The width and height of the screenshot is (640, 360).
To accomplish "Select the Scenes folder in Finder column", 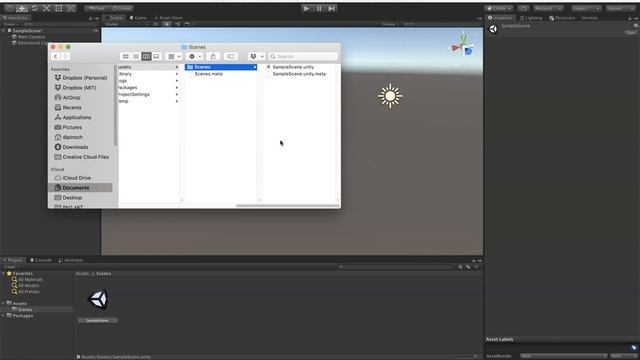I will point(221,67).
